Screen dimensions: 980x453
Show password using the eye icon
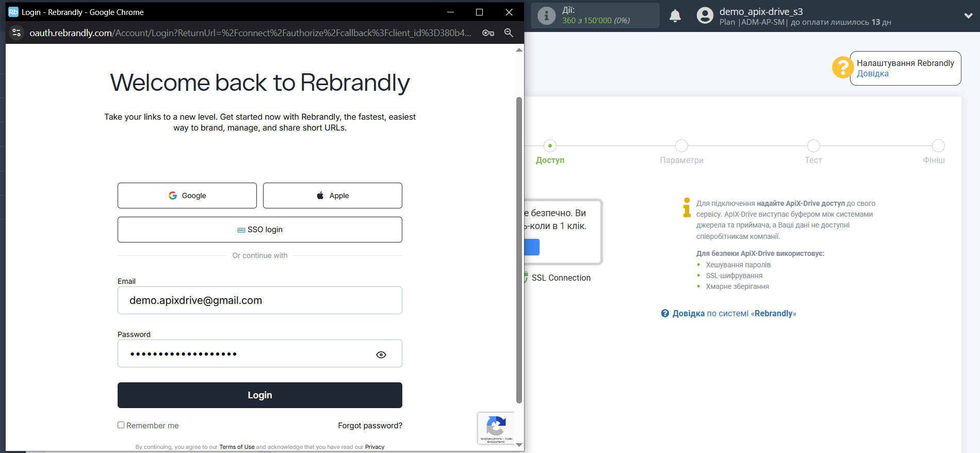tap(381, 354)
